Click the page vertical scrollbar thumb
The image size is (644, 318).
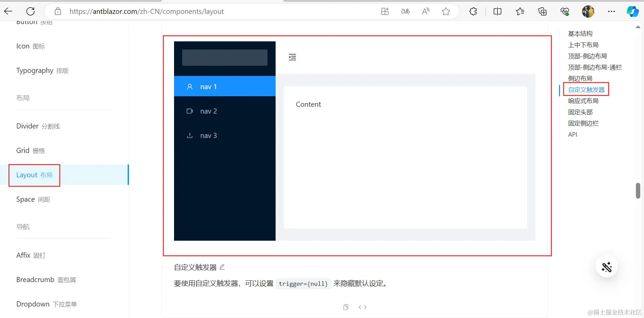[x=638, y=191]
